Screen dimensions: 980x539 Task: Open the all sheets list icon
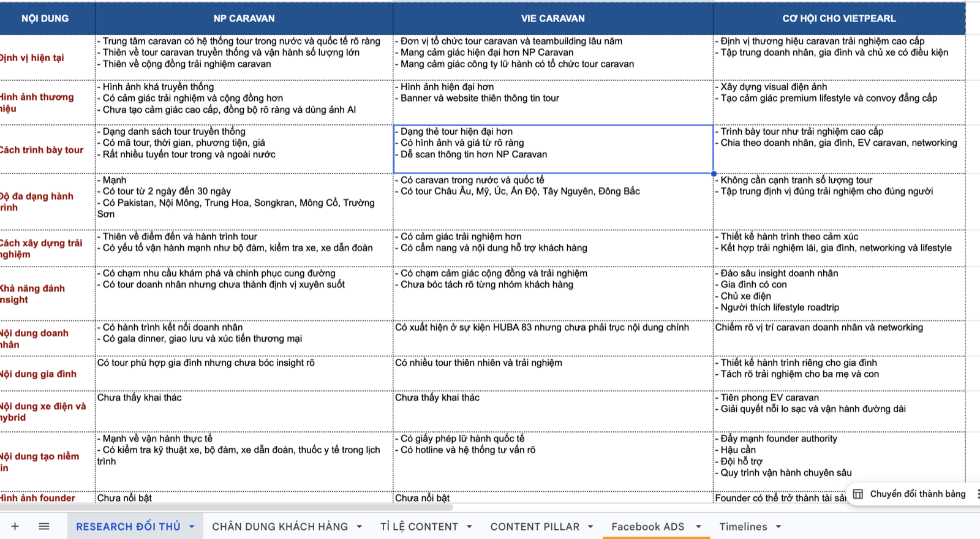coord(44,526)
